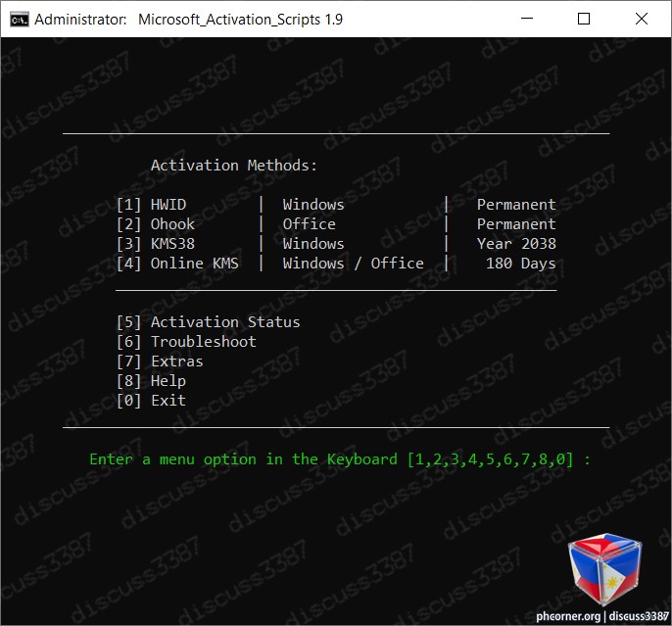Click the phcorner.org | discuss3387 caption
672x626 pixels.
pos(602,616)
